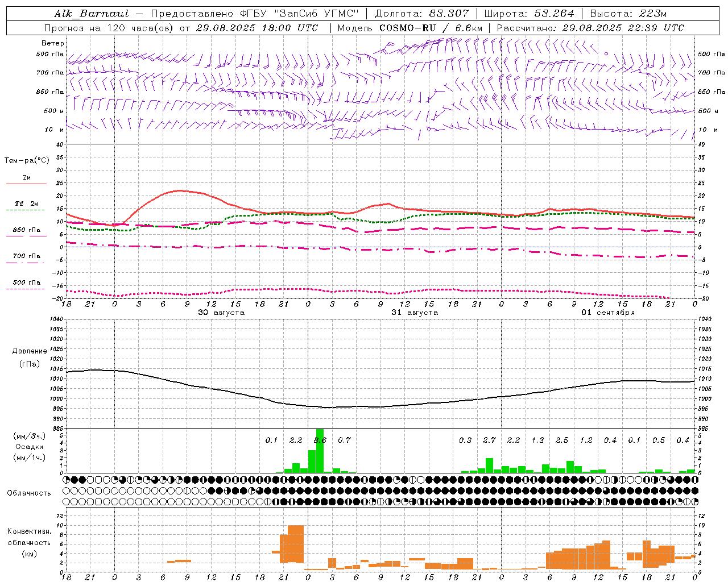Click the Конвективн. convective cloud label

tap(30, 531)
